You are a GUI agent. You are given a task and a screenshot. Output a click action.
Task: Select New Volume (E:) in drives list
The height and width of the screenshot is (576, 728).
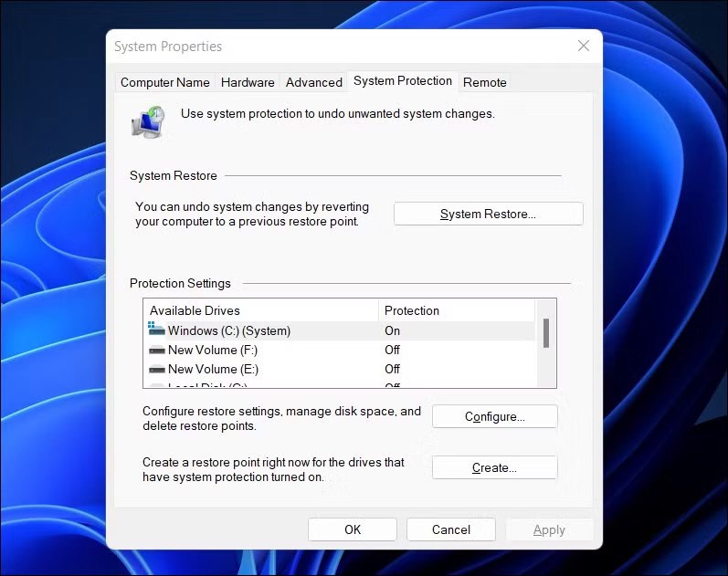click(340, 369)
